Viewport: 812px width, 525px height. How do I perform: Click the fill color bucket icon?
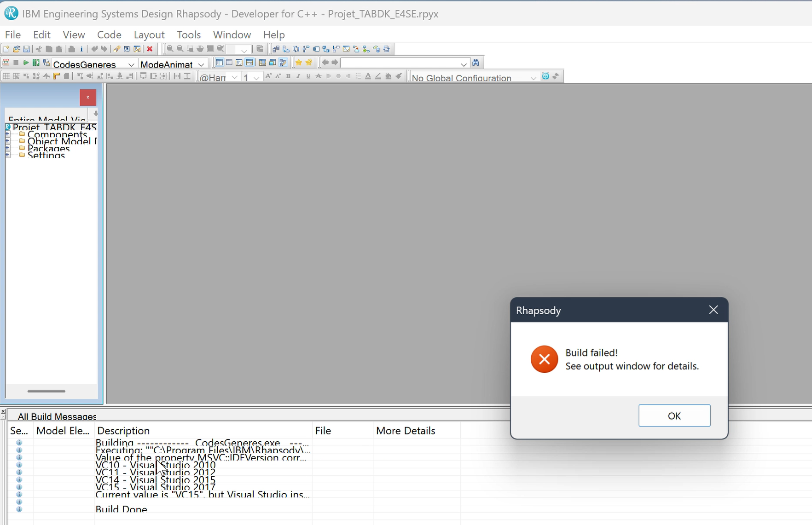(x=389, y=76)
